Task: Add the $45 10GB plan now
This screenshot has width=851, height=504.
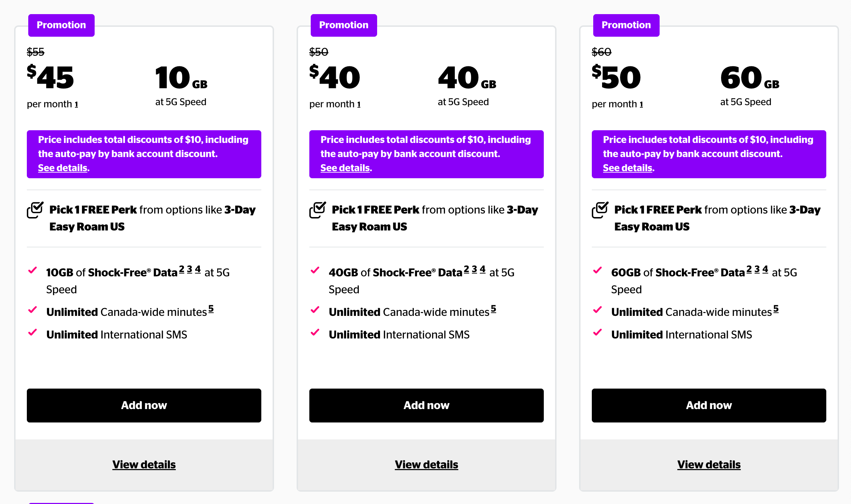Action: click(144, 406)
